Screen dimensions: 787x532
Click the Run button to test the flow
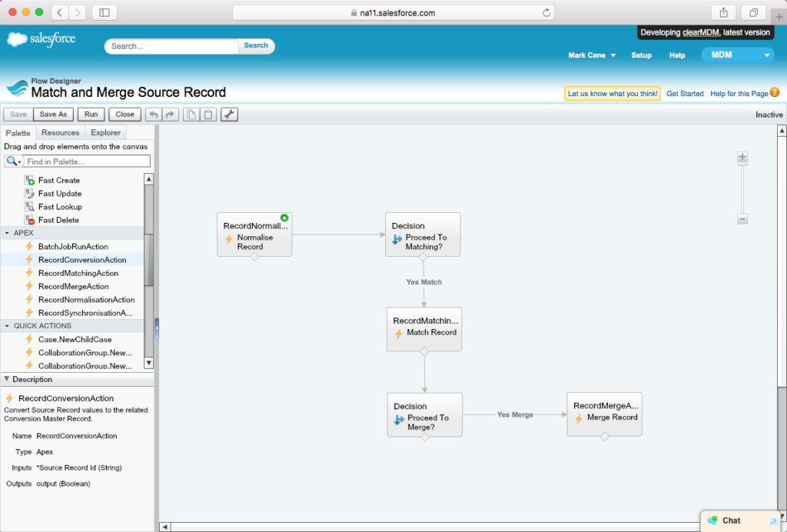coord(91,114)
